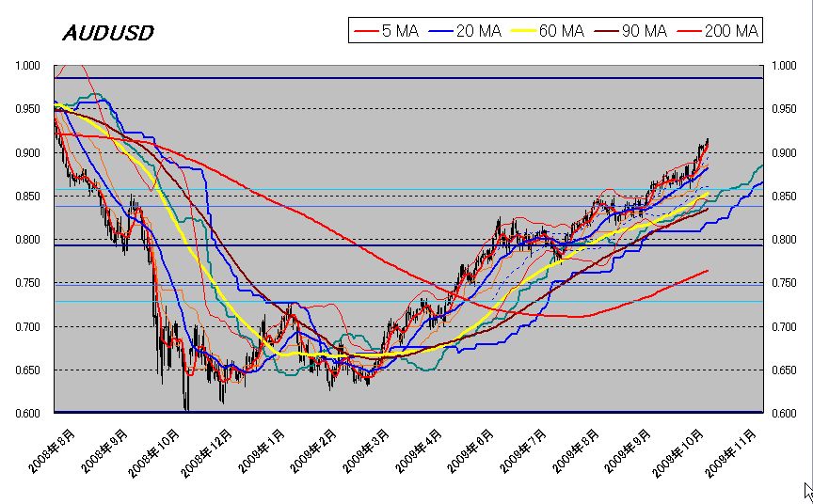
Task: Select the 20 MA legend label
Action: tap(479, 31)
